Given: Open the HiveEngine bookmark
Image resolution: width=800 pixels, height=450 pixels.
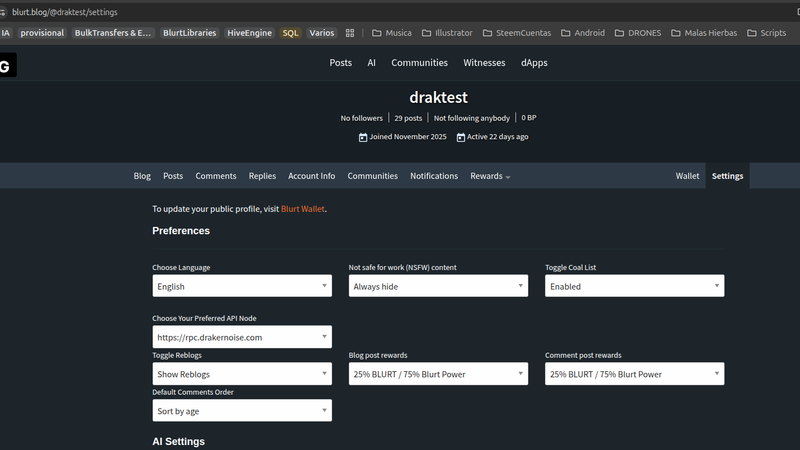Looking at the screenshot, I should (x=249, y=33).
